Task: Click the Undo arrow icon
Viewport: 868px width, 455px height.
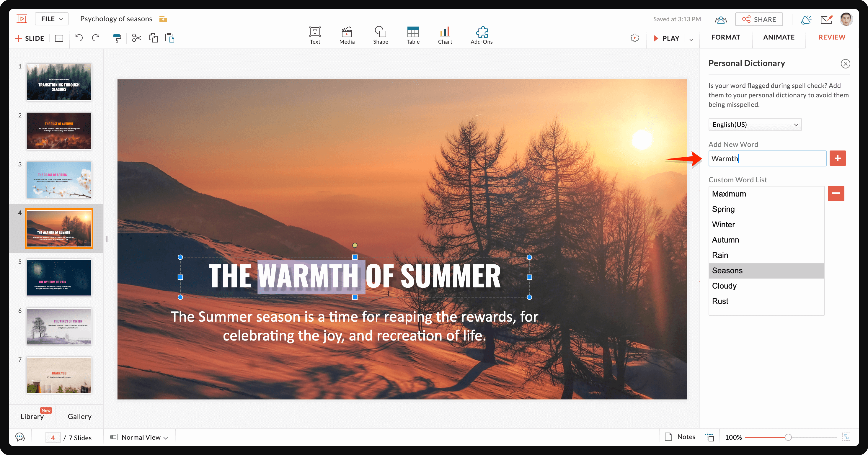Action: [79, 38]
